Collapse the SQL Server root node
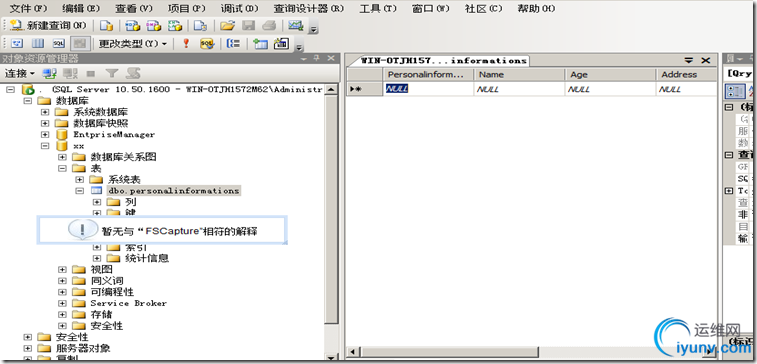This screenshot has height=364, width=757. [10, 89]
